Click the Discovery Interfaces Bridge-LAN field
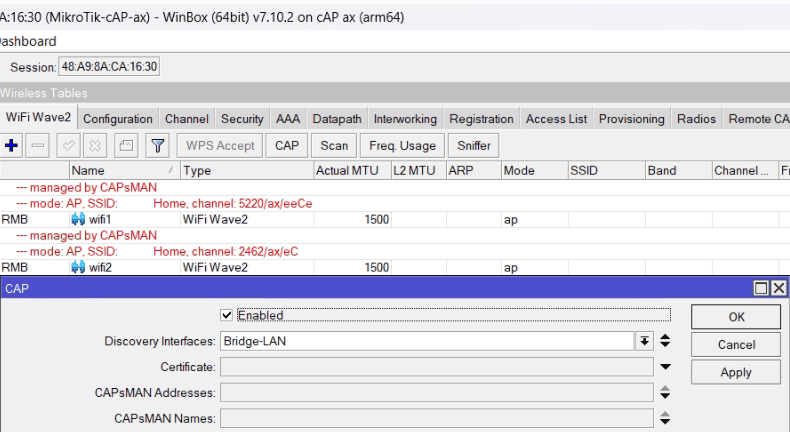The image size is (790, 432). click(427, 341)
